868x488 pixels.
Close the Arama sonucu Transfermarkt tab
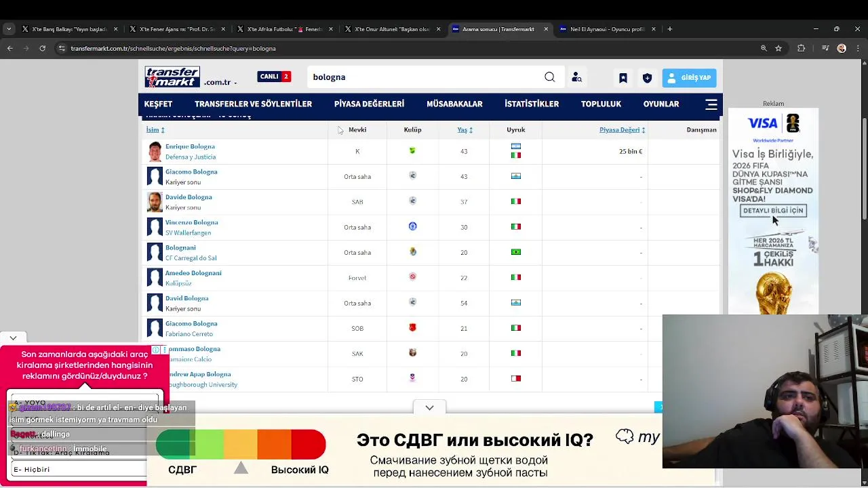(546, 29)
